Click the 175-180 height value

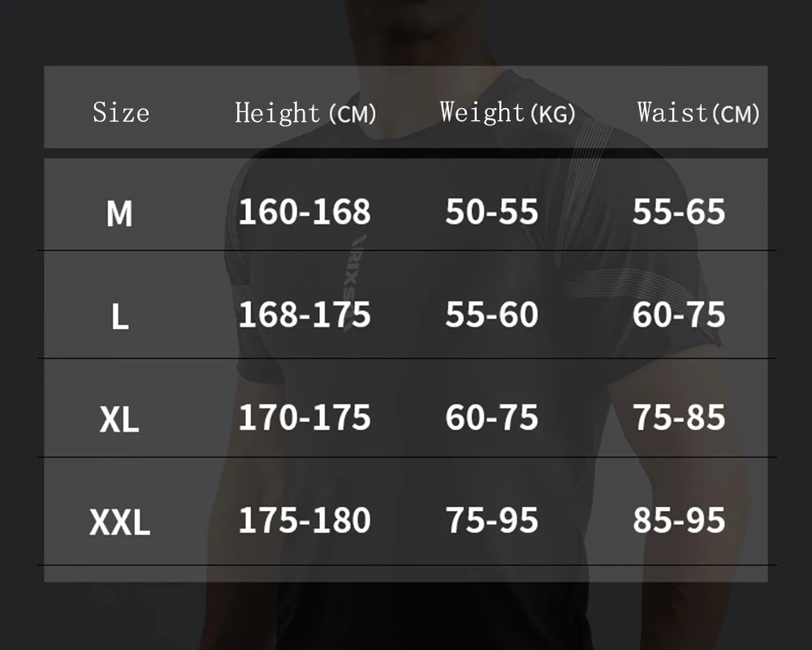pos(304,520)
